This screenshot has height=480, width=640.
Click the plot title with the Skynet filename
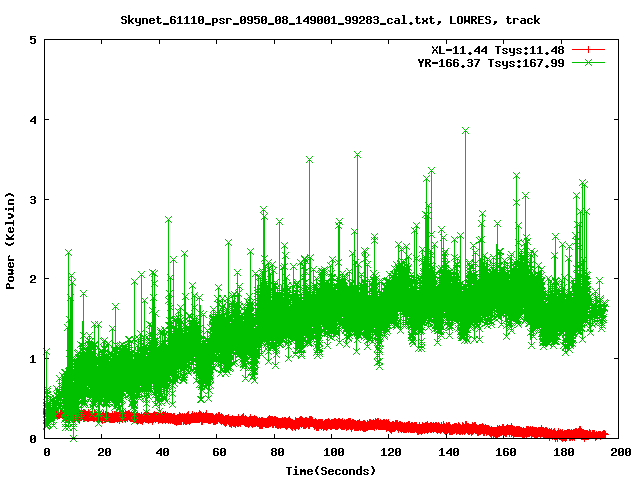coord(331,19)
